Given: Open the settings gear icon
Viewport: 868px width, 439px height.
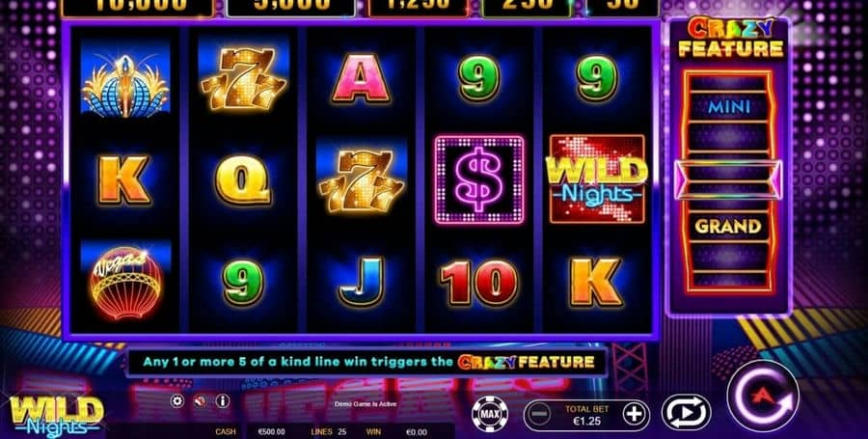Looking at the screenshot, I should pos(177,400).
